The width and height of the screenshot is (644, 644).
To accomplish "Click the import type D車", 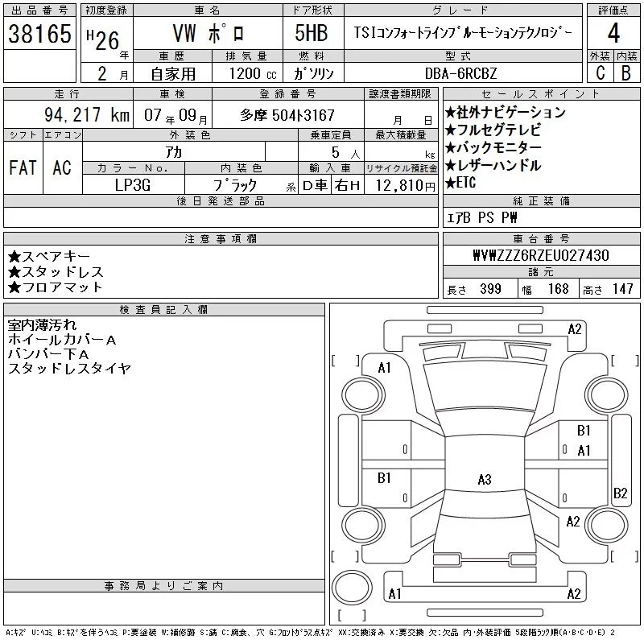I will point(315,186).
